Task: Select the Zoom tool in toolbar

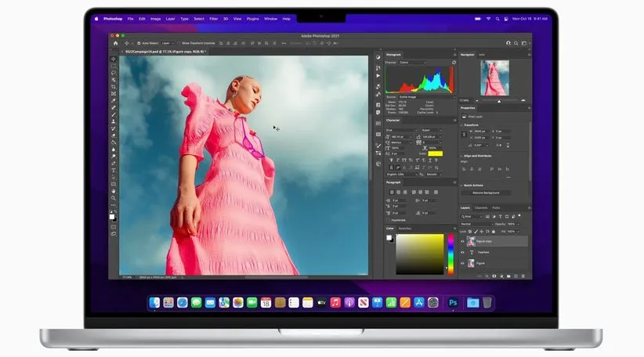Action: click(x=114, y=198)
